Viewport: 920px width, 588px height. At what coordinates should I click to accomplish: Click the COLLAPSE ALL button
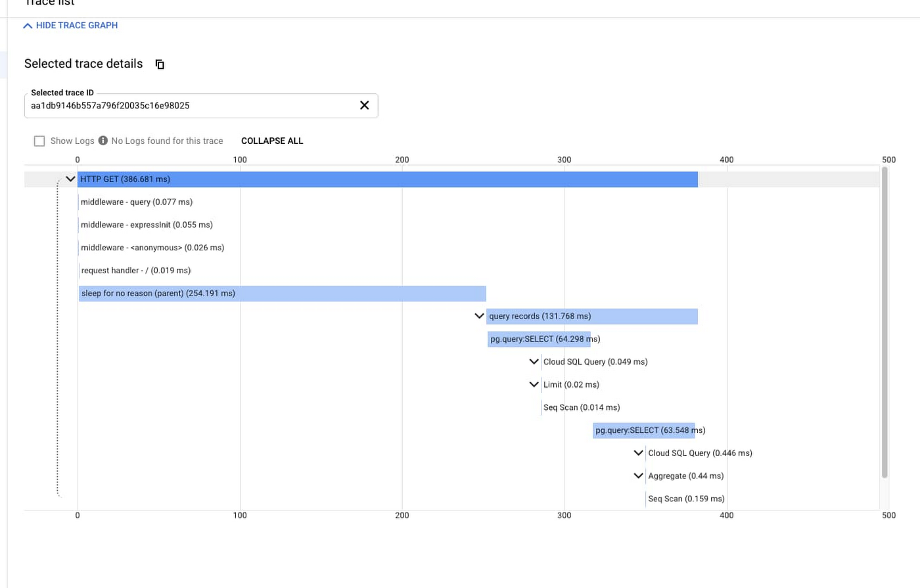pos(271,141)
